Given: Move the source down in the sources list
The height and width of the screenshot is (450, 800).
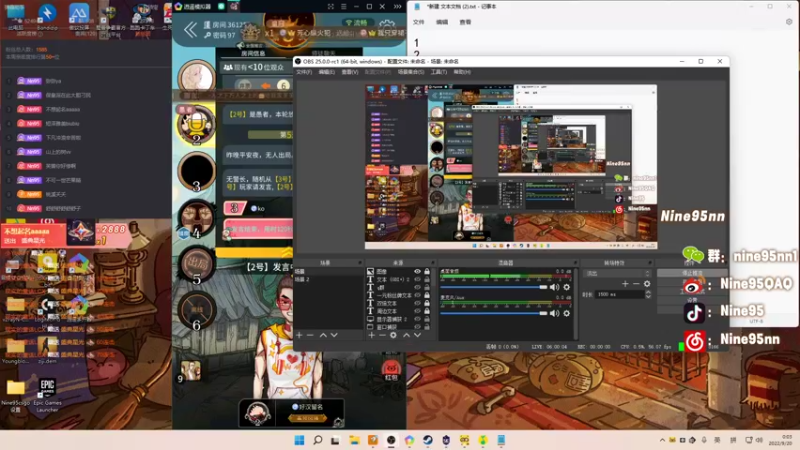Looking at the screenshot, I should pyautogui.click(x=417, y=335).
